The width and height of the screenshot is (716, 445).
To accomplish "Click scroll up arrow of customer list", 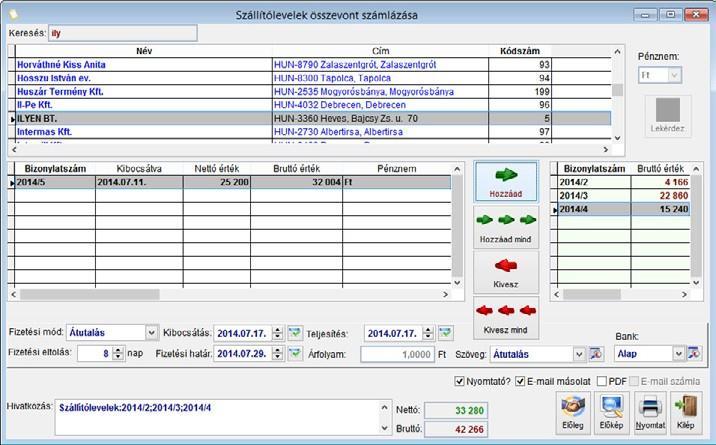I will 617,52.
